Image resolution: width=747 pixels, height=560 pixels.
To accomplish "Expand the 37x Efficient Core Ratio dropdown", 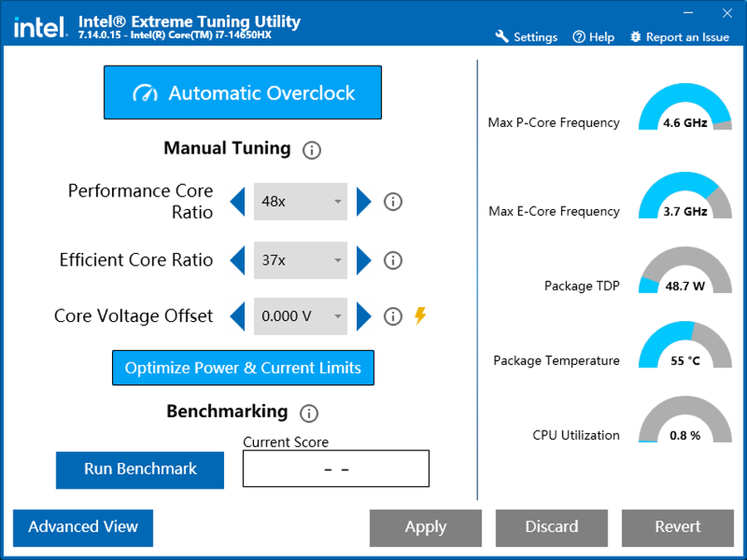I will point(300,261).
